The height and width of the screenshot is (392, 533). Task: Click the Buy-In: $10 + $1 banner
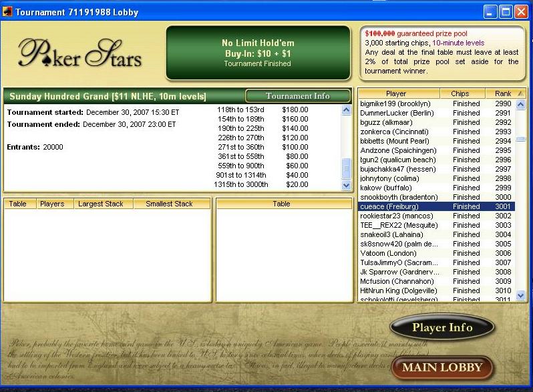(x=258, y=53)
